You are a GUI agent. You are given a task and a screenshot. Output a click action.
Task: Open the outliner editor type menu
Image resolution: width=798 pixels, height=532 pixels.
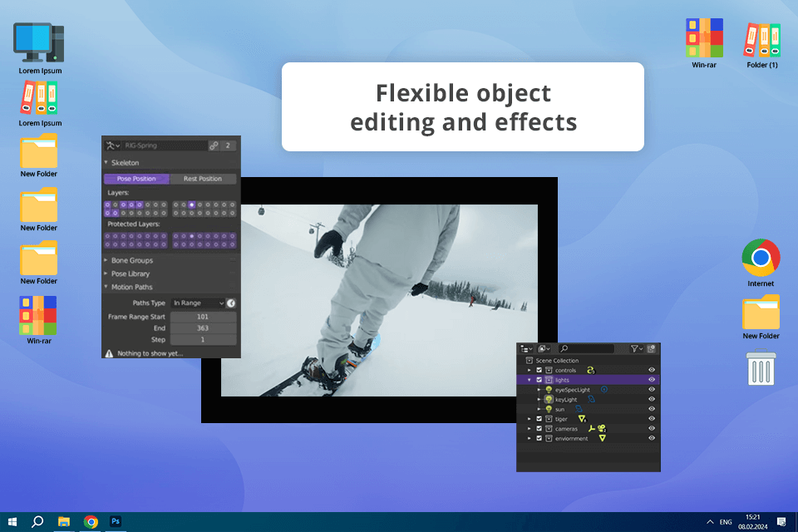click(526, 349)
